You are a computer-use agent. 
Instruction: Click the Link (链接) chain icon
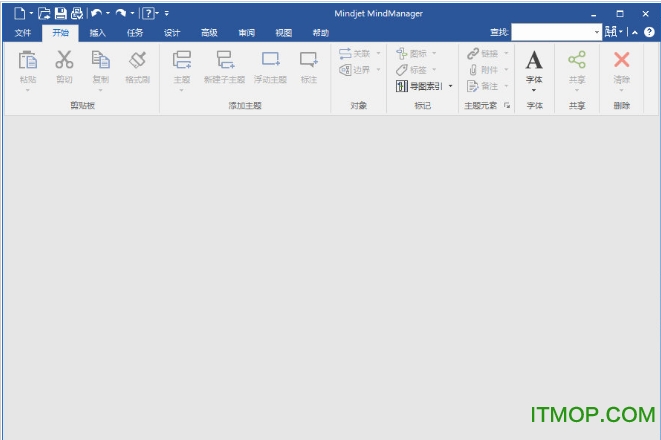tap(473, 53)
